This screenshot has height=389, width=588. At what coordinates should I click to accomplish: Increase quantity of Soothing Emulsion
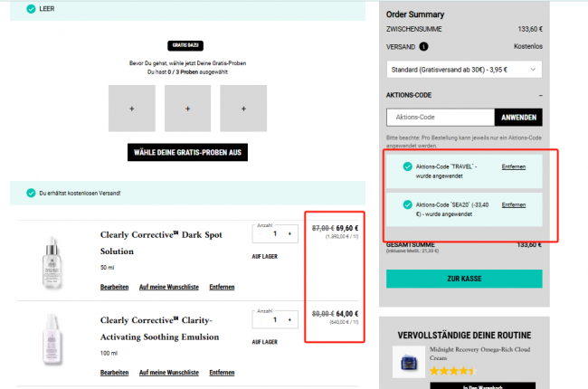point(289,319)
